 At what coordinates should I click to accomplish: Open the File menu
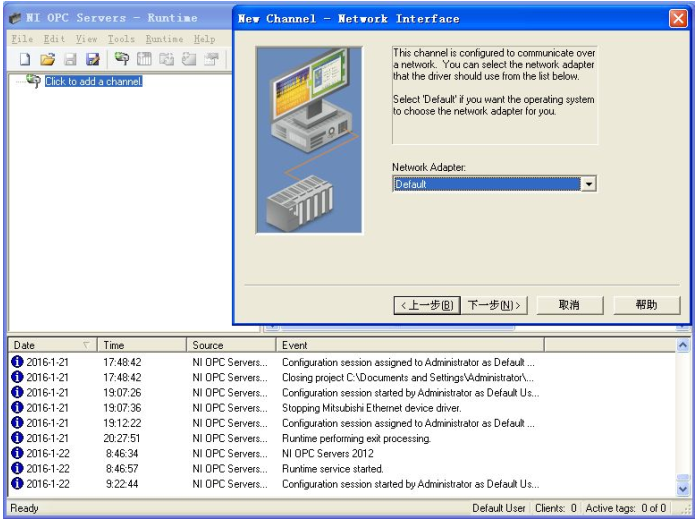(22, 39)
